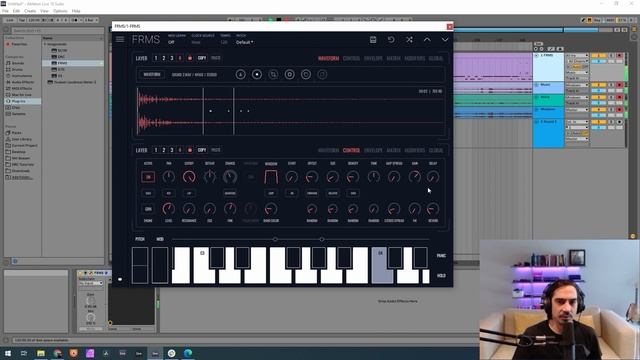640x360 pixels.
Task: Click the red layer button in Waveform panel row
Action: point(189,58)
